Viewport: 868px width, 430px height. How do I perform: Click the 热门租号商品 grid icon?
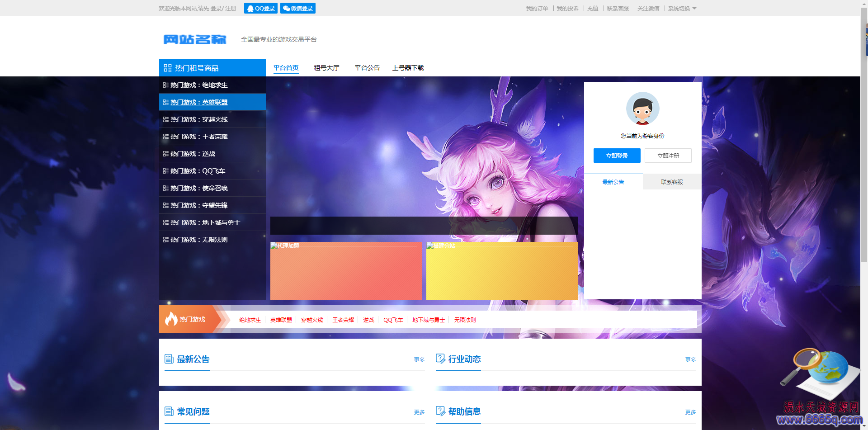click(168, 68)
